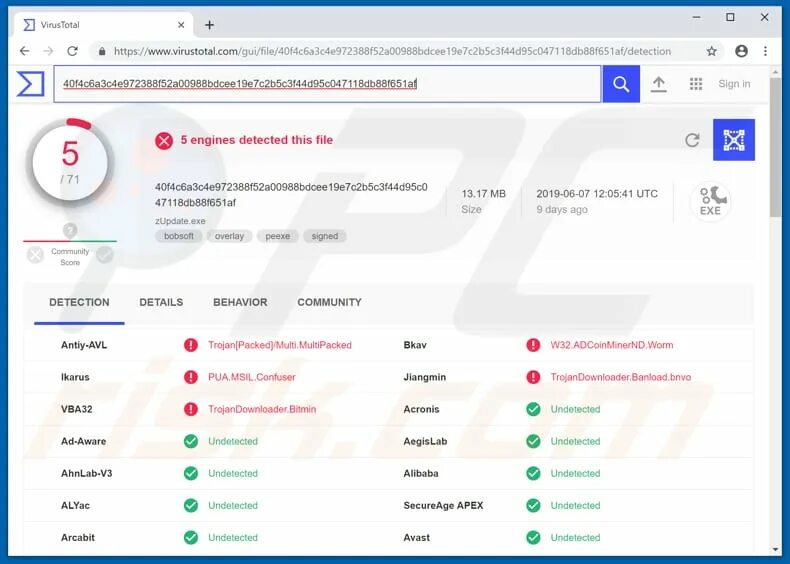
Task: Open a new browser tab
Action: (x=209, y=25)
